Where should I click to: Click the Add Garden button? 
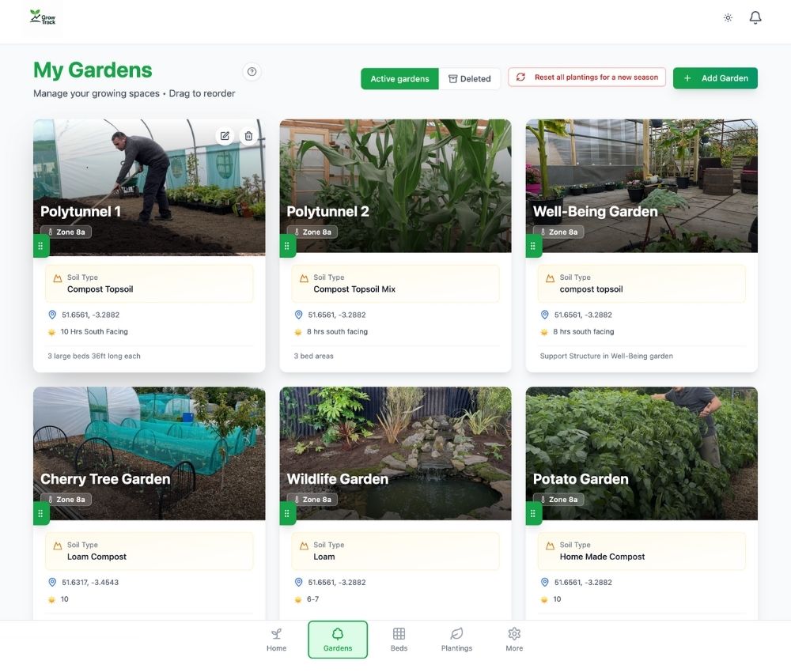click(x=715, y=78)
